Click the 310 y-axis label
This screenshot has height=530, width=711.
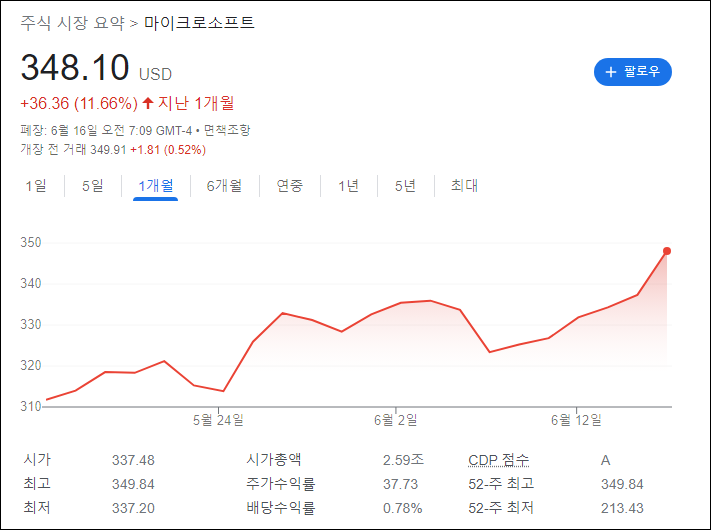tap(30, 406)
